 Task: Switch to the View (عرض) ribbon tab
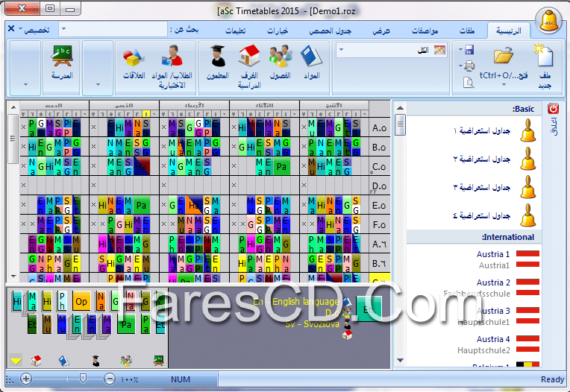381,31
